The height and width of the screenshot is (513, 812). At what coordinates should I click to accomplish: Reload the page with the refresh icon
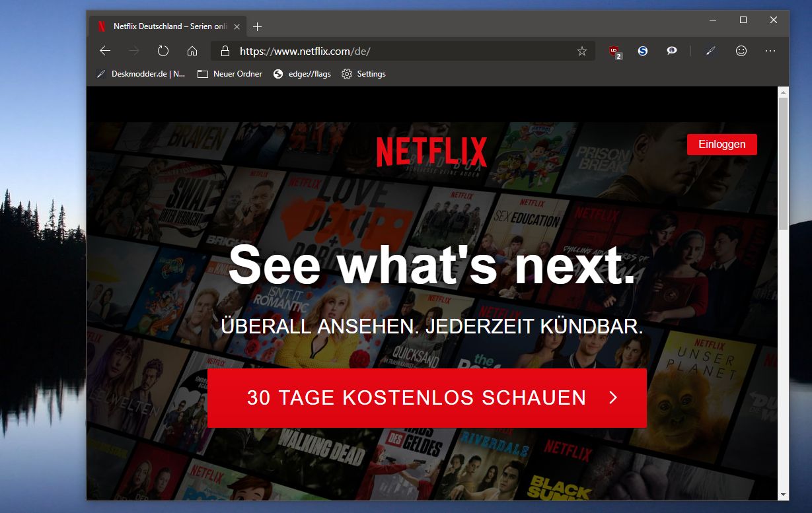(163, 51)
